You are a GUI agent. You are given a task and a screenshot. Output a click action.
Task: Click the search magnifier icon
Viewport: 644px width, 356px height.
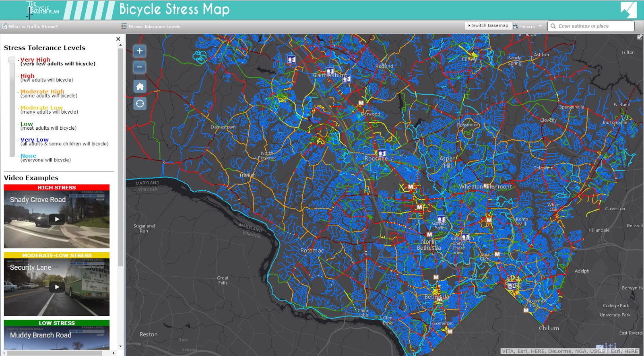coord(553,26)
